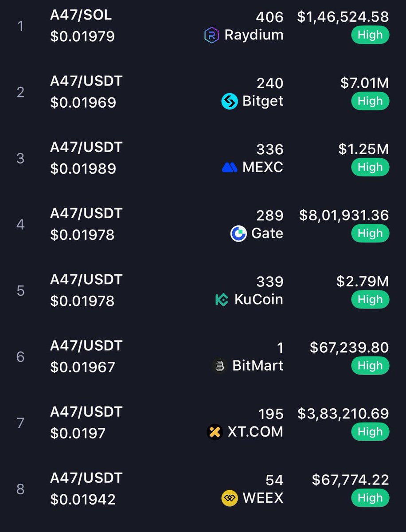Screen dimensions: 406x532
Task: Click the MEXC exchange logo icon
Action: (230, 168)
